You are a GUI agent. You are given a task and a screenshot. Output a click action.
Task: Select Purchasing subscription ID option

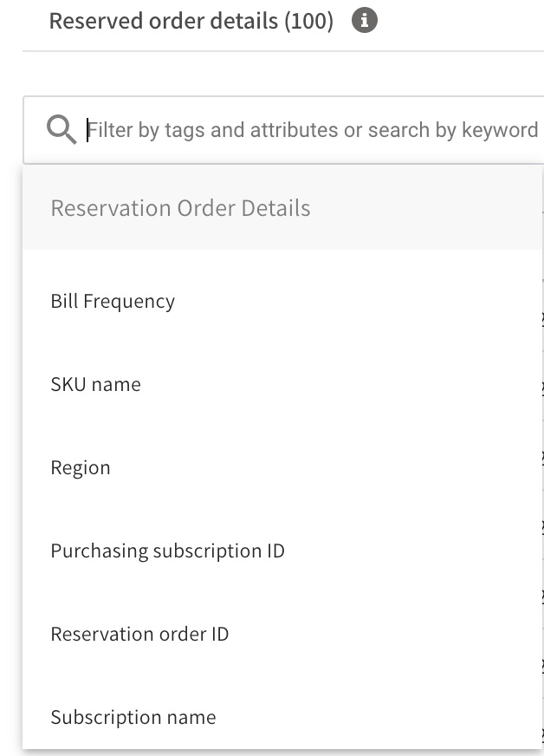click(x=167, y=551)
